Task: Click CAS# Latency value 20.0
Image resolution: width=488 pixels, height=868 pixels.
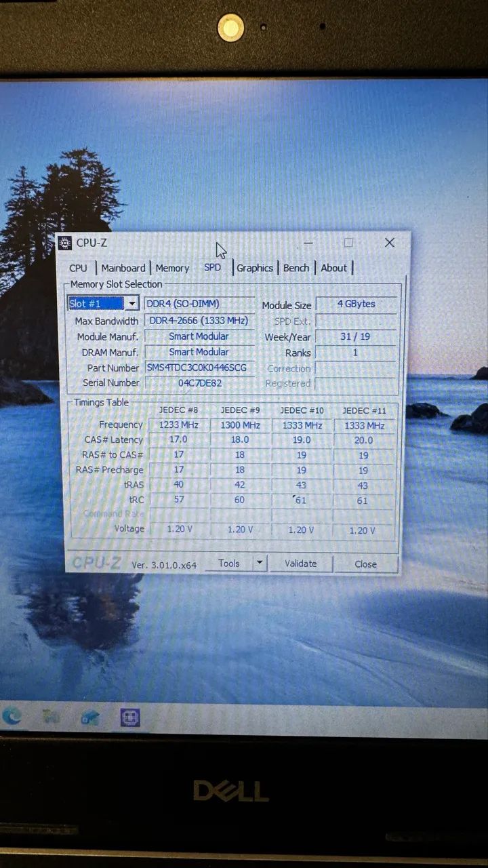Action: [364, 440]
